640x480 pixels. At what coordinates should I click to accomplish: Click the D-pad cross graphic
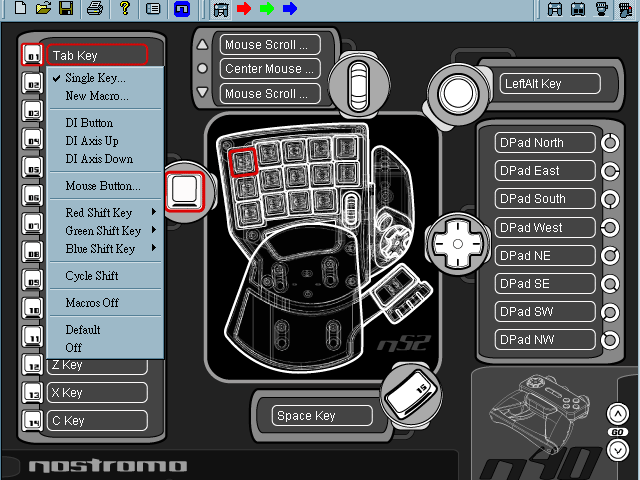pyautogui.click(x=458, y=244)
